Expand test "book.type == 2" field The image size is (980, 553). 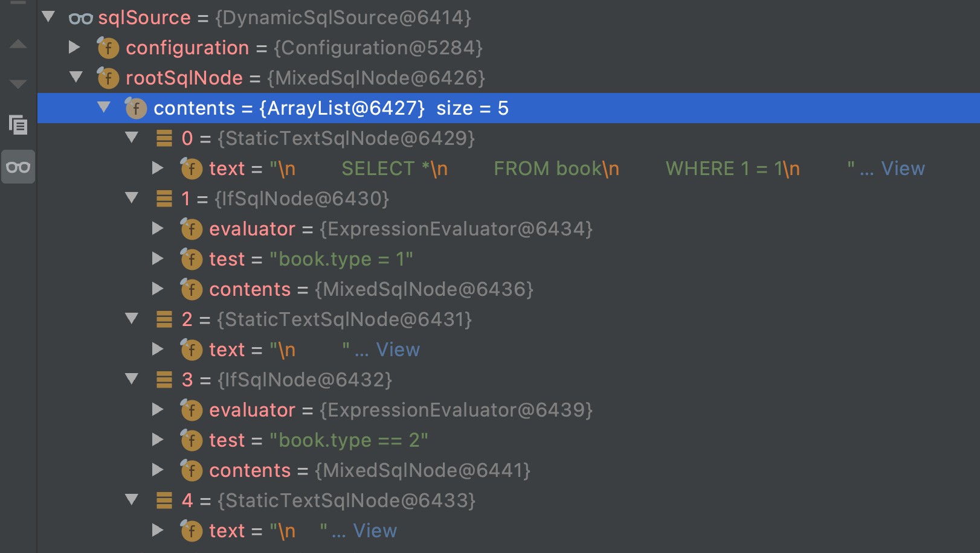click(x=158, y=440)
